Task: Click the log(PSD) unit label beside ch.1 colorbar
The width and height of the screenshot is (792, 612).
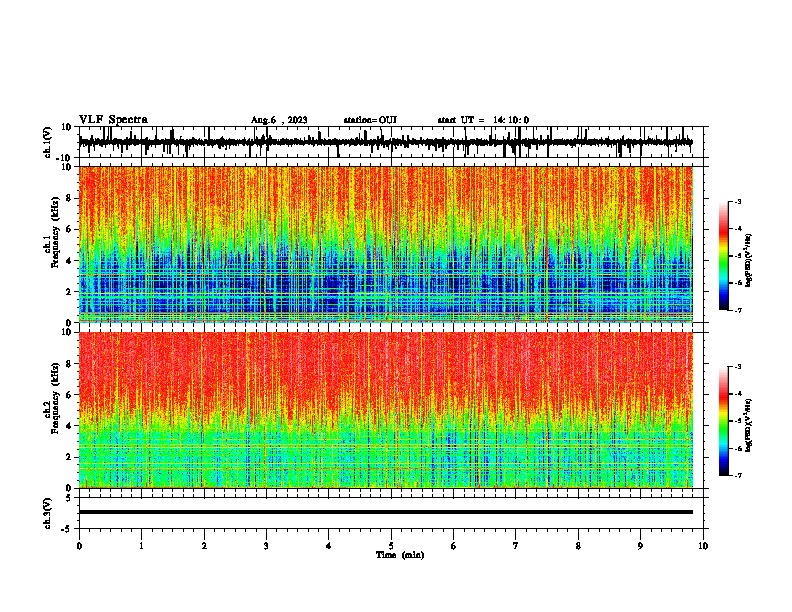Action: click(748, 260)
